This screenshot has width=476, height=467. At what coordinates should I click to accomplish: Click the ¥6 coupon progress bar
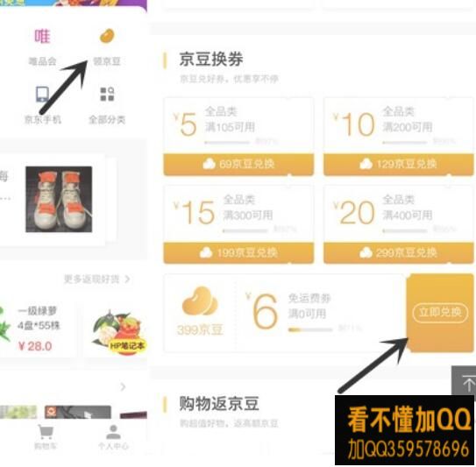[310, 329]
